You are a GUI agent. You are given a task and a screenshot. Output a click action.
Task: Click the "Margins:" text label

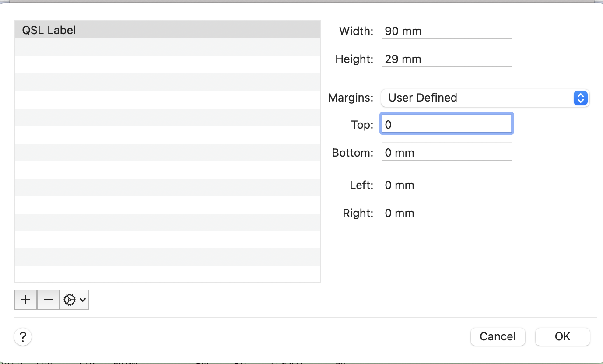click(x=351, y=98)
